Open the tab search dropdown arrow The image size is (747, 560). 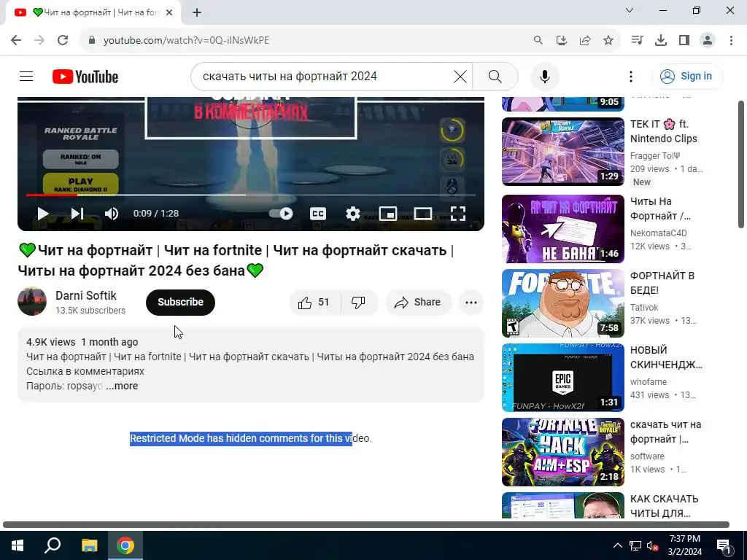point(630,10)
